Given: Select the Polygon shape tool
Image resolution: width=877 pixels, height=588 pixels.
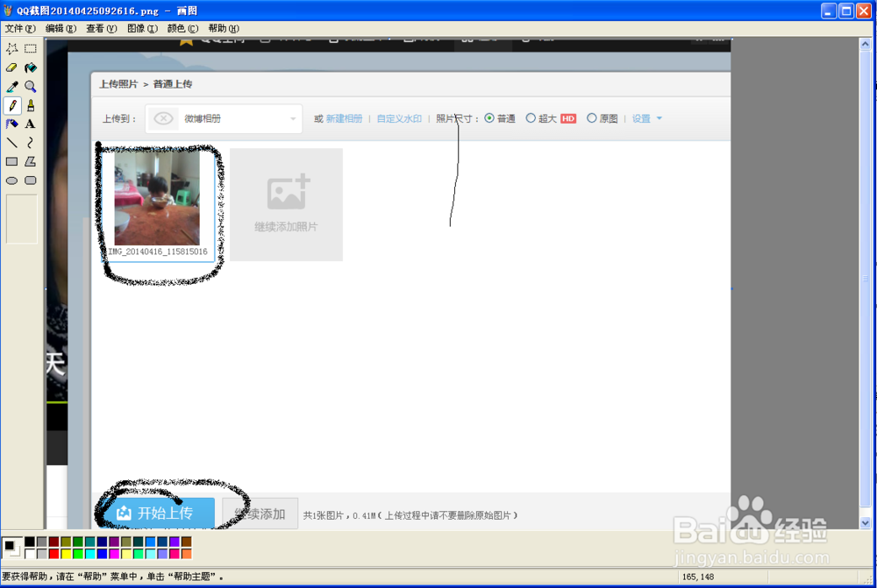Looking at the screenshot, I should coord(30,161).
